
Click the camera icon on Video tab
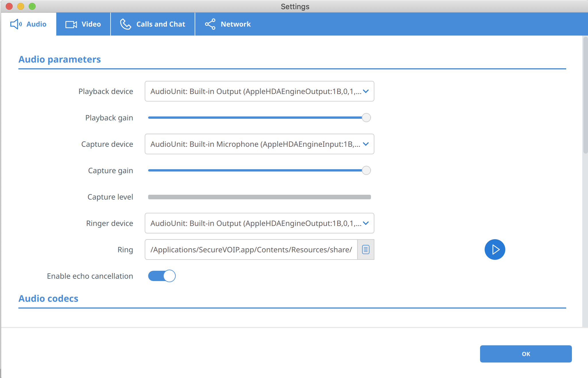coord(71,24)
